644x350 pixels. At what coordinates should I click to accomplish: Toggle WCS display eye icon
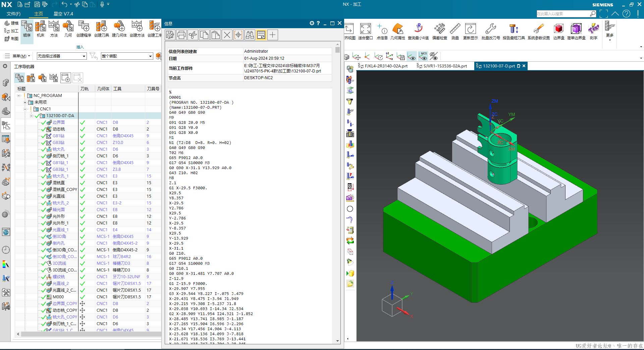(412, 56)
